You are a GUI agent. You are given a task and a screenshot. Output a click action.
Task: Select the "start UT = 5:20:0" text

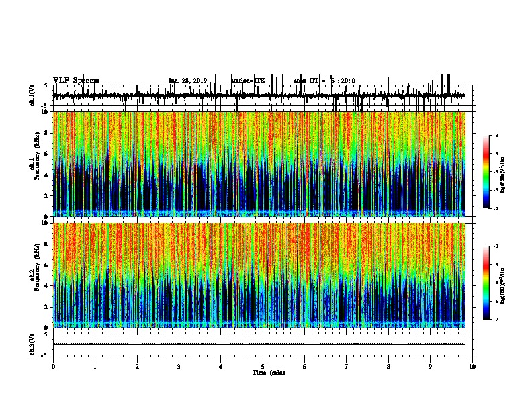(324, 81)
